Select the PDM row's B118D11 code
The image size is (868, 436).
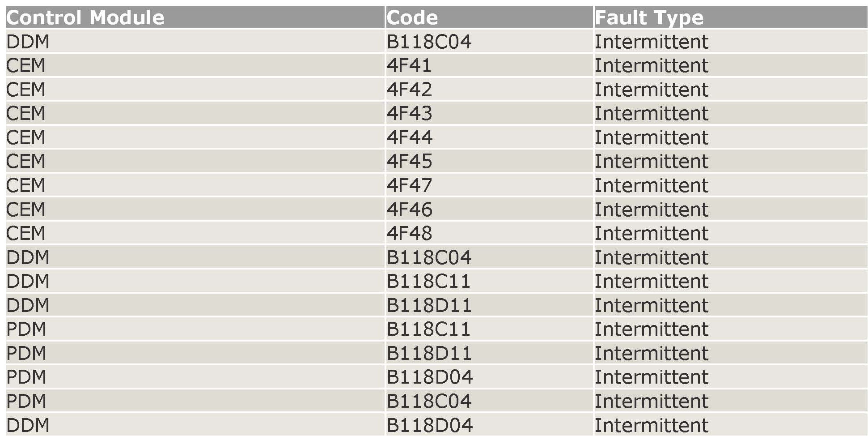click(429, 353)
